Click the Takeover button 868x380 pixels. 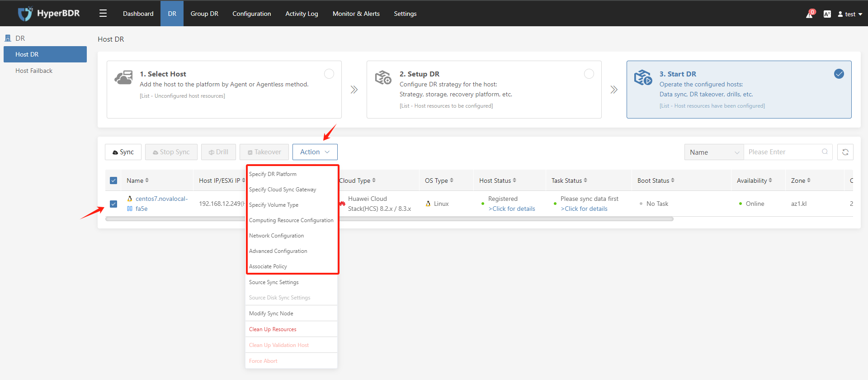(x=264, y=152)
